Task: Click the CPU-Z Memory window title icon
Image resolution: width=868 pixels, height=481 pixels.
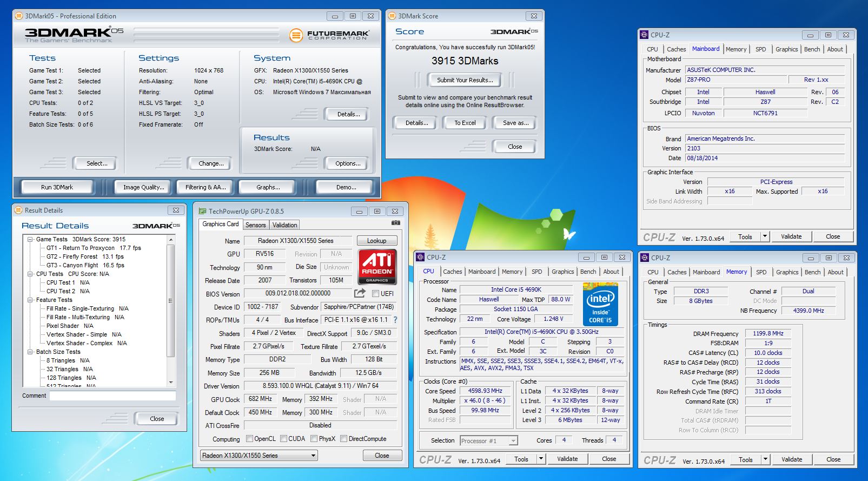Action: click(x=645, y=258)
